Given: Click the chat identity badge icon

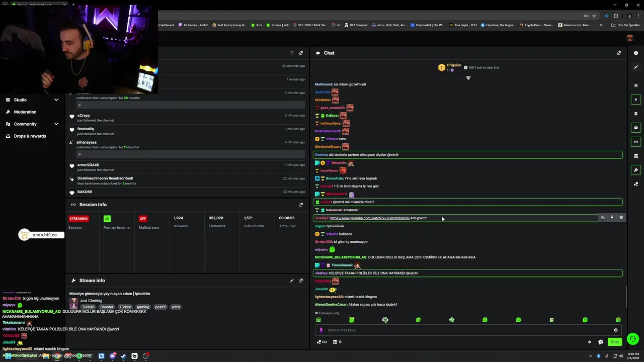Looking at the screenshot, I should tap(600, 342).
